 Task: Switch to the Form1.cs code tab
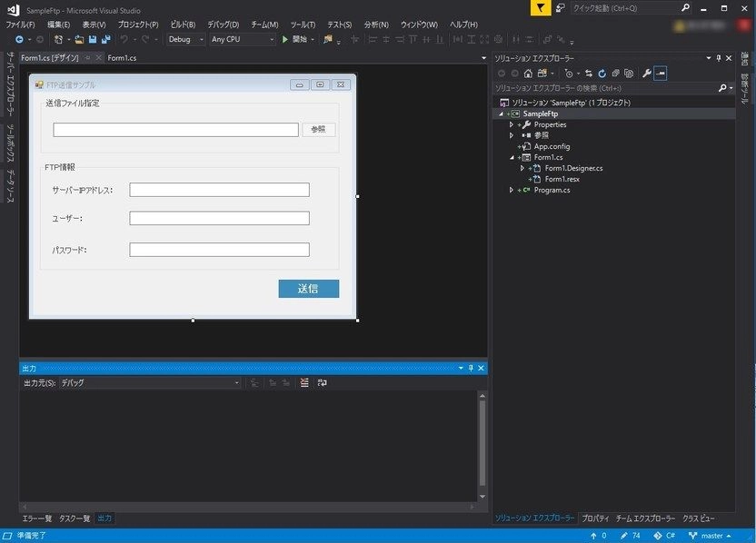(122, 58)
